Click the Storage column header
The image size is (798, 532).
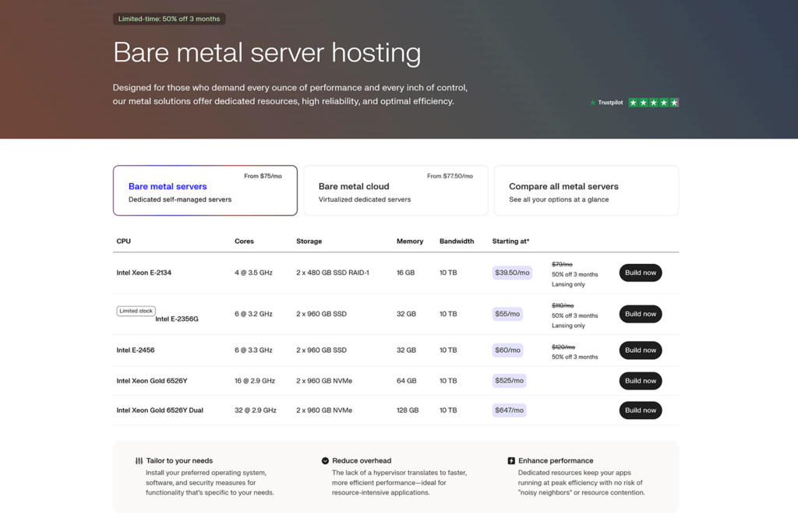point(309,241)
